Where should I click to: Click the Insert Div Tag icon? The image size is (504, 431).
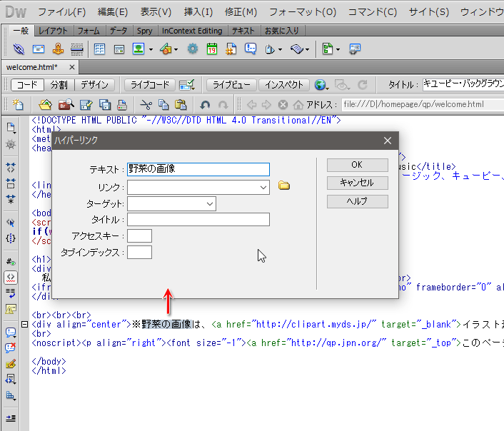point(119,49)
